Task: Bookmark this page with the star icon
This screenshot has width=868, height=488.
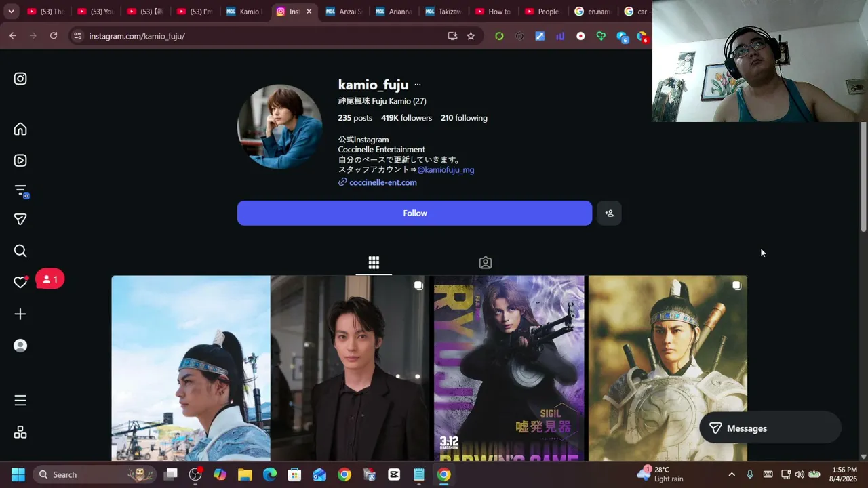Action: click(x=471, y=36)
